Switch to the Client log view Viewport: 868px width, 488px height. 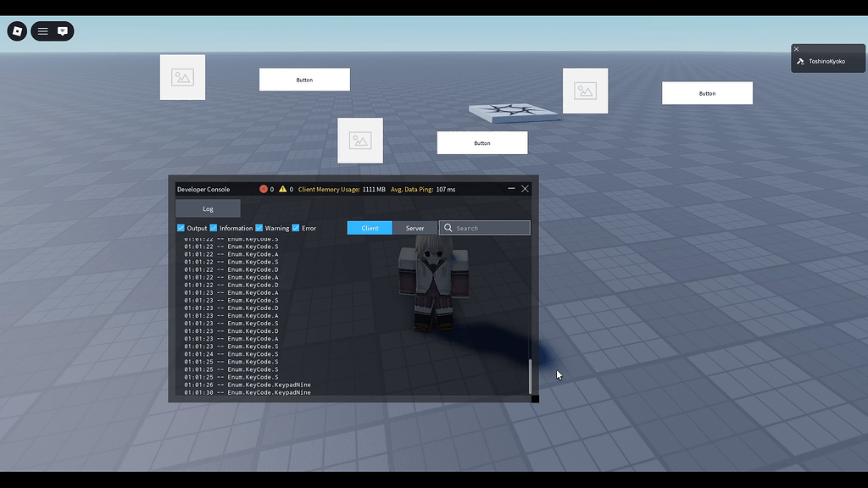(x=370, y=228)
